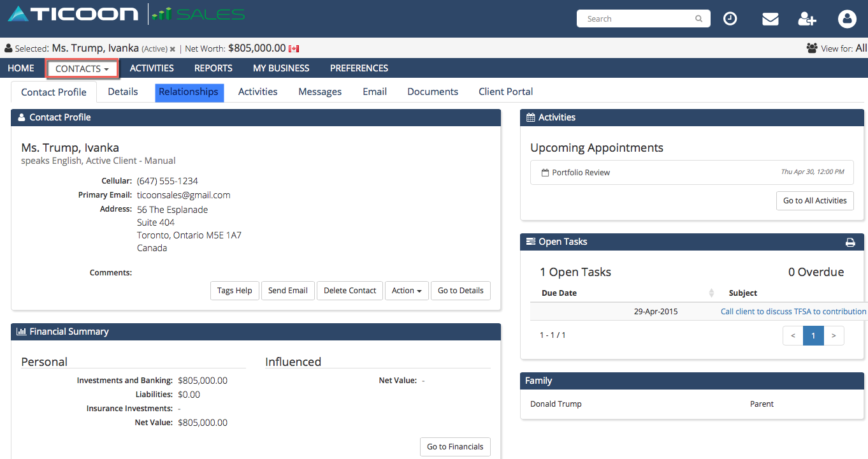The image size is (868, 459).
Task: Switch to the Documents tab
Action: [433, 92]
